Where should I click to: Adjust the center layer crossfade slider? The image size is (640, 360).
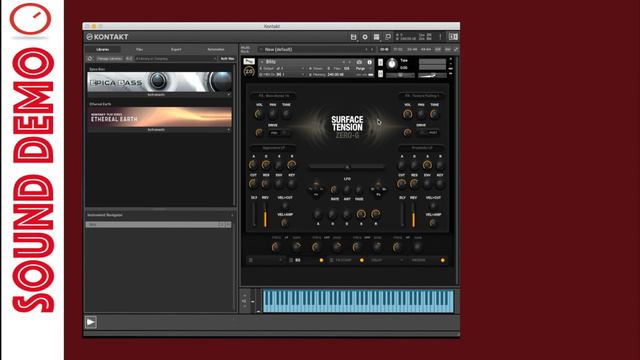(347, 167)
